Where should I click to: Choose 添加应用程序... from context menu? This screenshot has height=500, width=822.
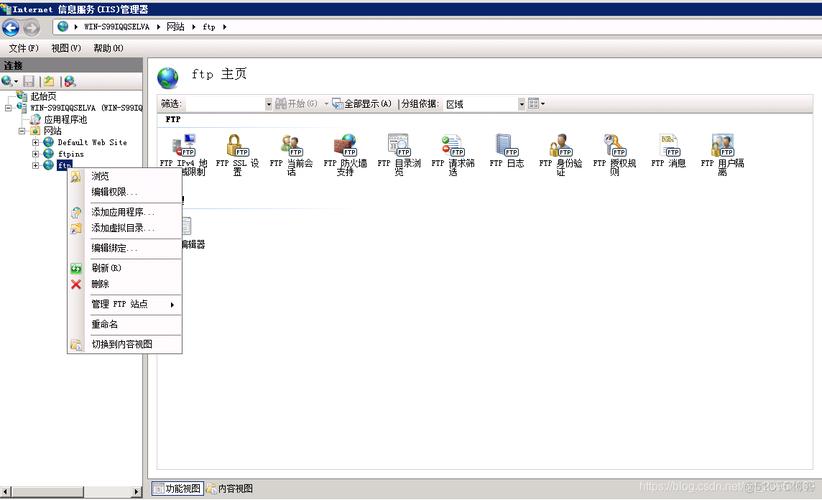pos(125,212)
